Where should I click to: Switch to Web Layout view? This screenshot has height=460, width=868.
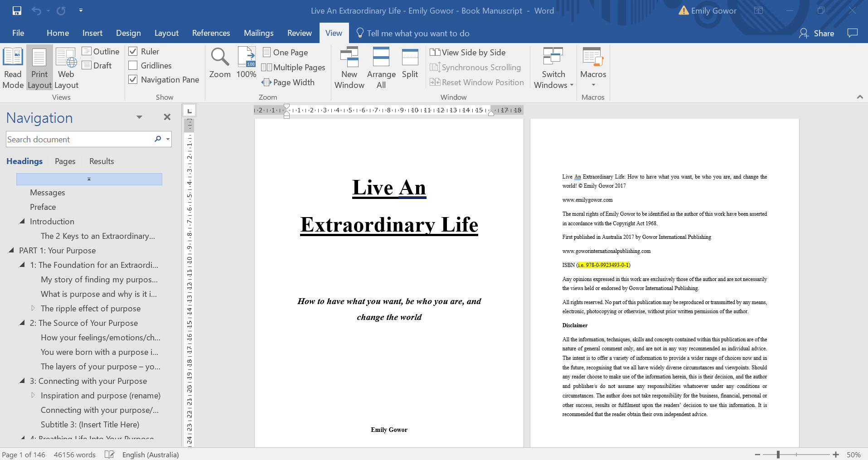click(66, 68)
